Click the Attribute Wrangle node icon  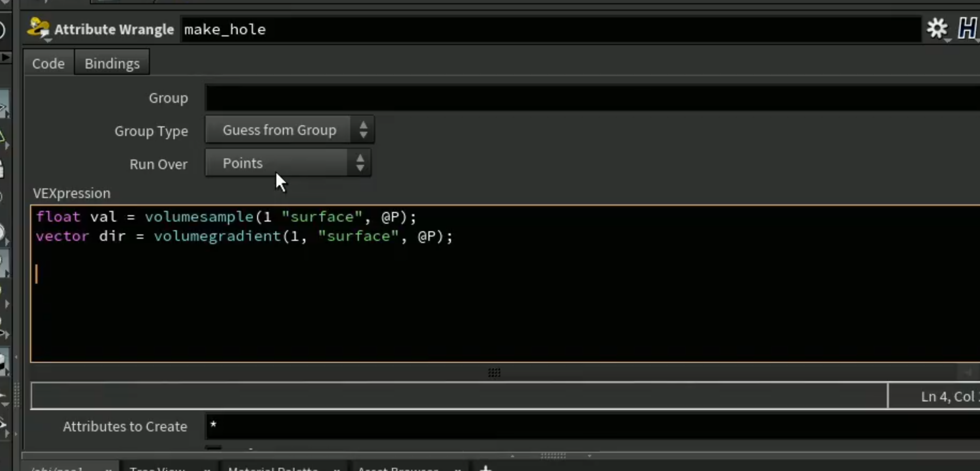pos(38,28)
